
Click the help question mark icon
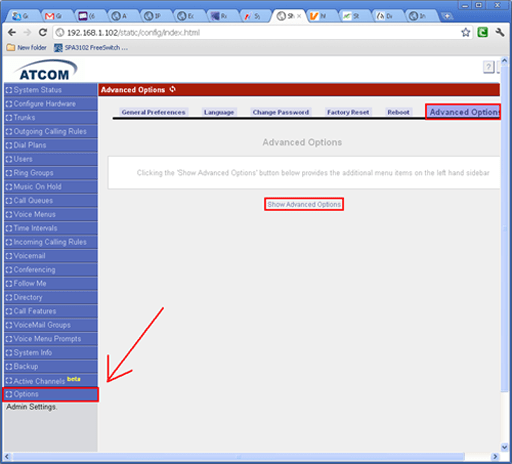[x=488, y=67]
